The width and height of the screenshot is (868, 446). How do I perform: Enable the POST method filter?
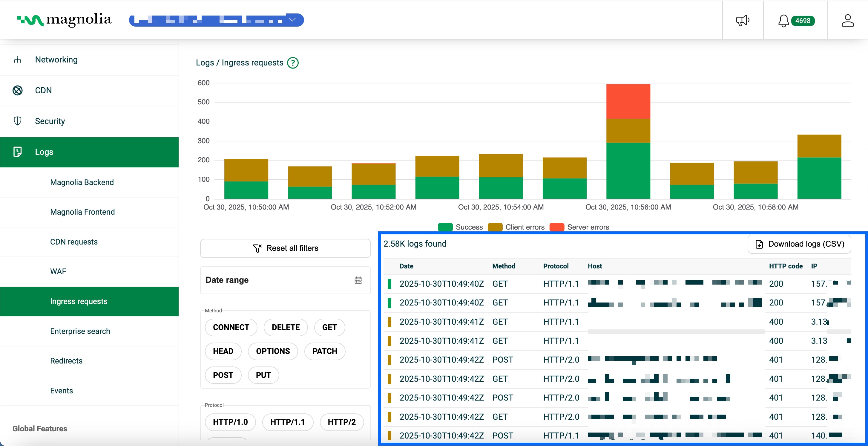point(223,375)
